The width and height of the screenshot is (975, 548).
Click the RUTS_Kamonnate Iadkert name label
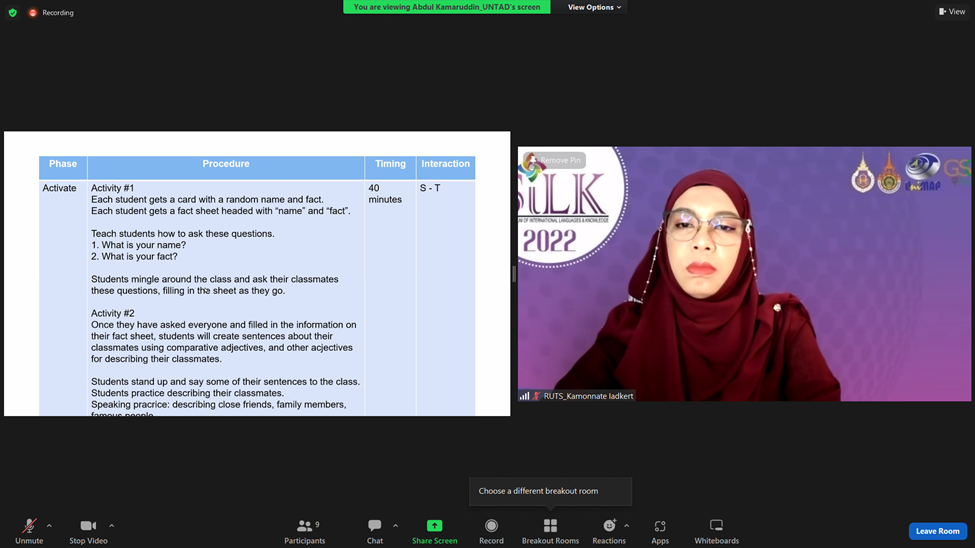click(x=588, y=396)
